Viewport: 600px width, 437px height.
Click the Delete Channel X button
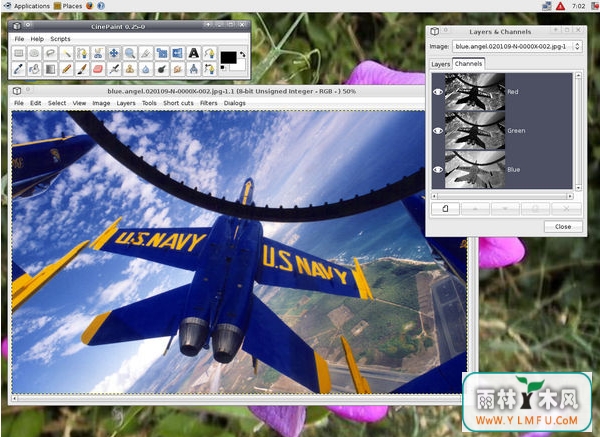pyautogui.click(x=566, y=209)
